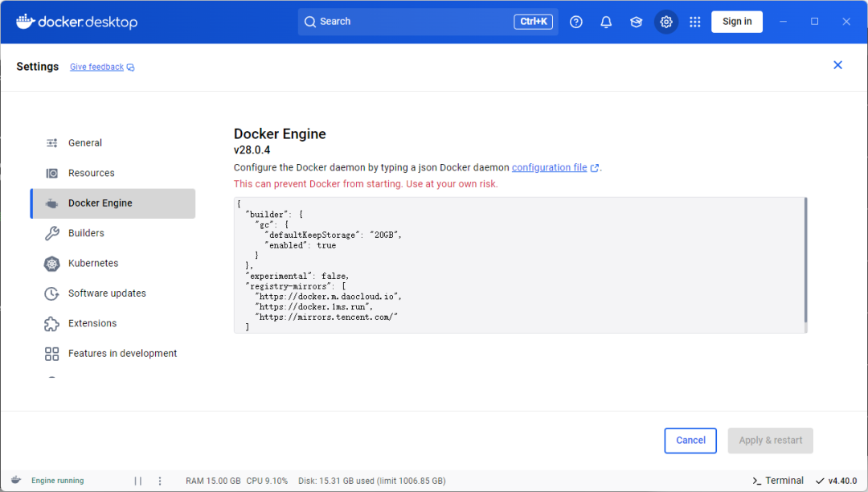The height and width of the screenshot is (492, 868).
Task: Click the "enabled": true line
Action: click(300, 246)
